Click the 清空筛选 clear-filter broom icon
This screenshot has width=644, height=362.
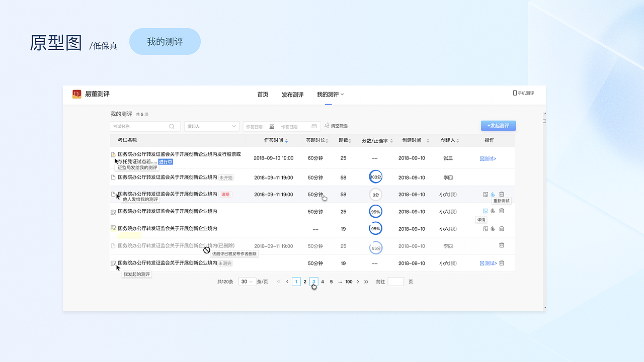pyautogui.click(x=327, y=126)
